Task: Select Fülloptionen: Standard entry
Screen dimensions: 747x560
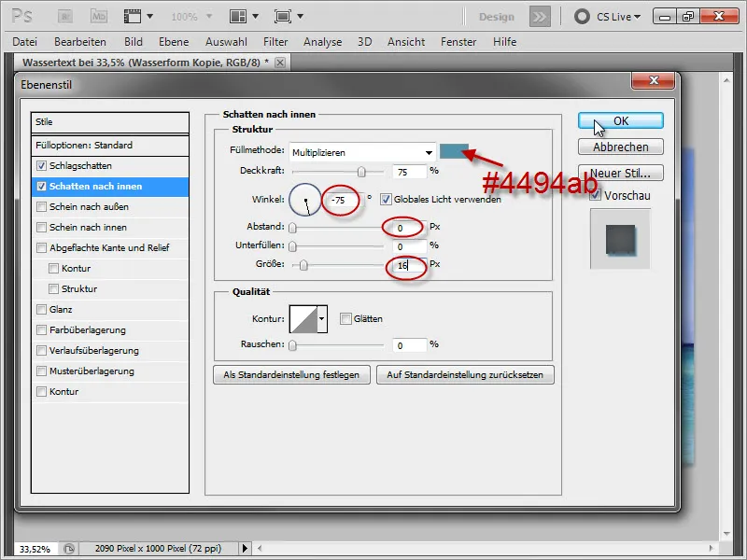Action: coord(110,146)
